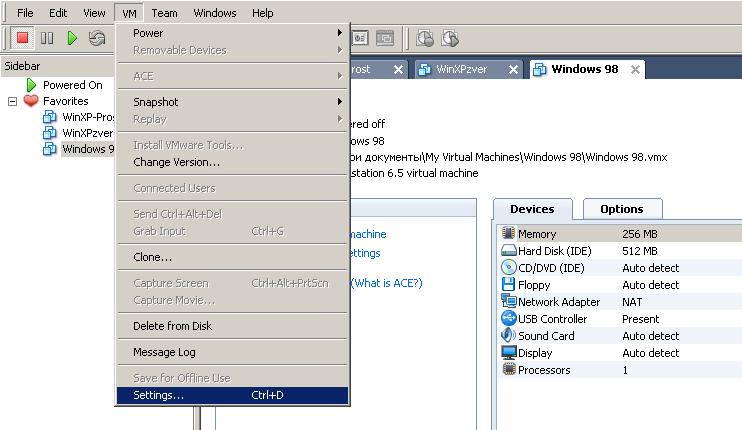Click the Network Adapter icon

coord(508,301)
